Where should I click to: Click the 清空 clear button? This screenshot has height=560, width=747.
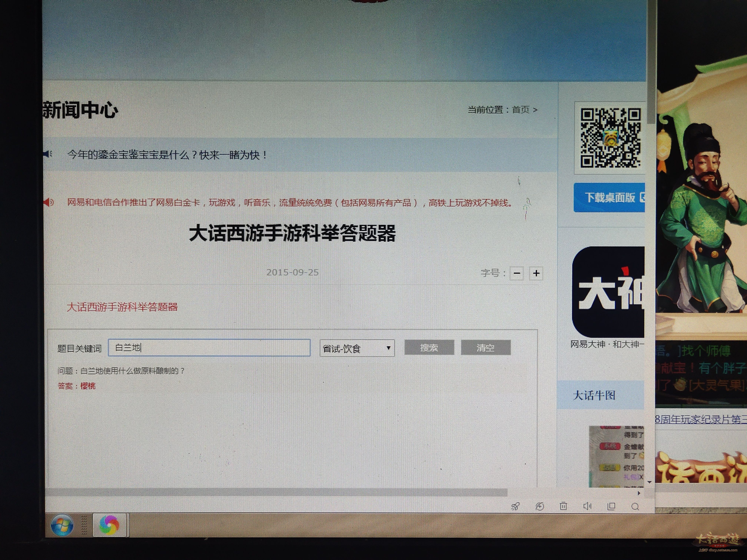pos(486,348)
